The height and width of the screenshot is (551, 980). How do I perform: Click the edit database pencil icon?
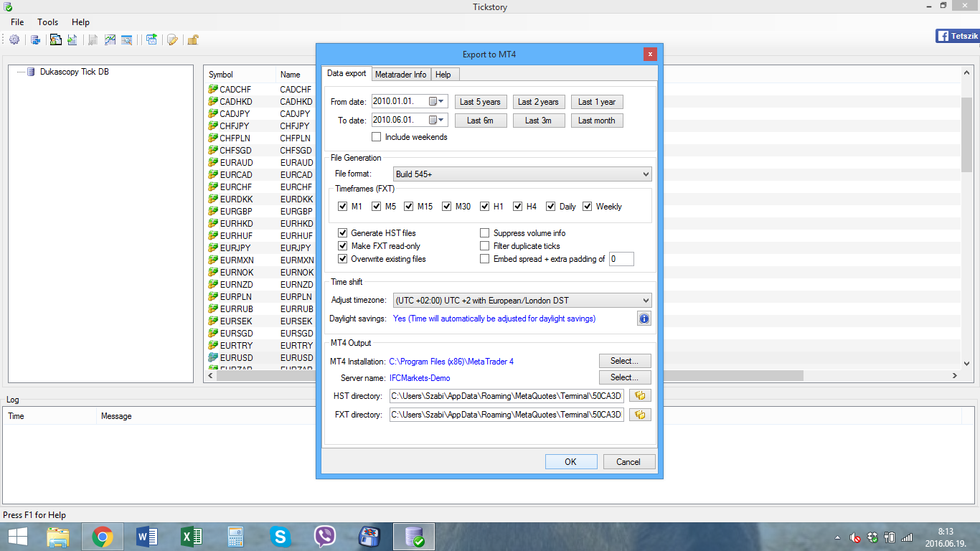tap(172, 39)
